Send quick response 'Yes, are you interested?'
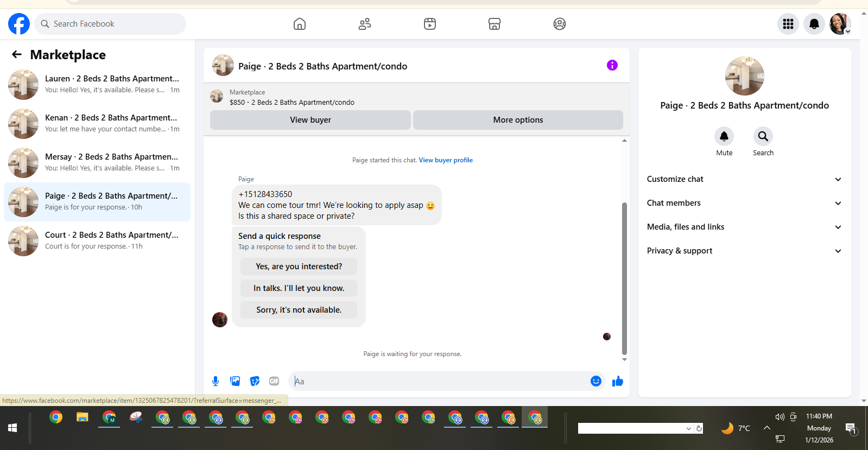This screenshot has height=450, width=868. (299, 267)
